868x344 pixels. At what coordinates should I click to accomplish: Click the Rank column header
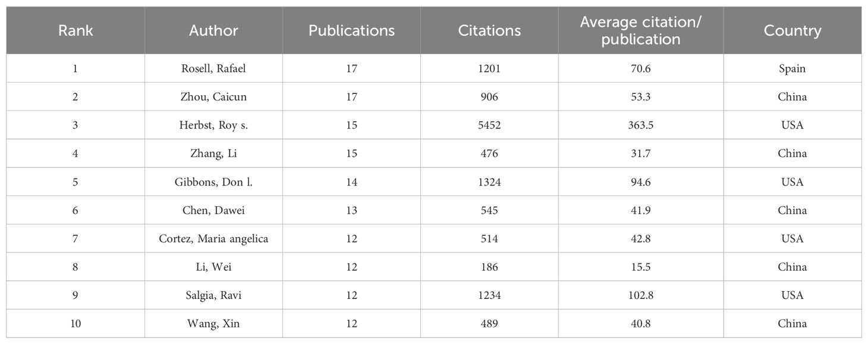coord(76,31)
